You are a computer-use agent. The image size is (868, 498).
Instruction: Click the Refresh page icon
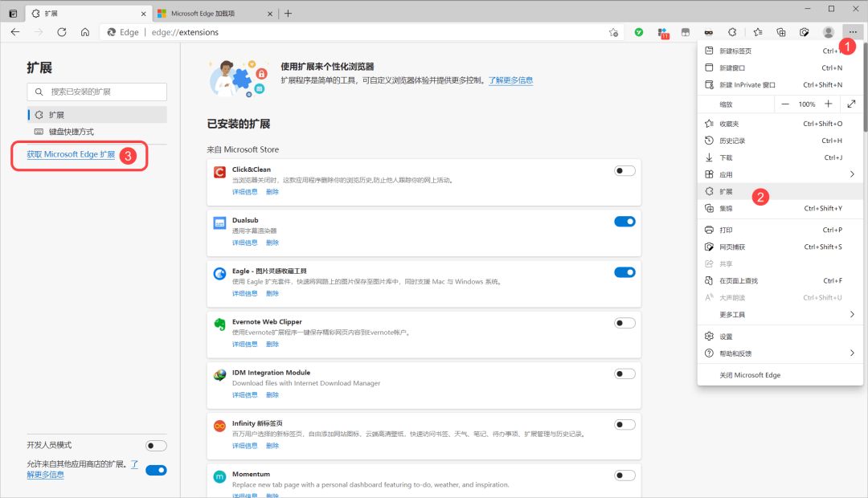point(61,32)
